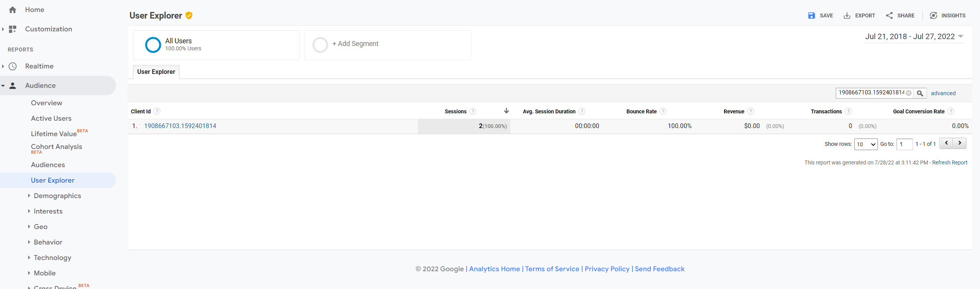Sort by Sessions descending arrow
This screenshot has height=289, width=980.
(x=506, y=111)
